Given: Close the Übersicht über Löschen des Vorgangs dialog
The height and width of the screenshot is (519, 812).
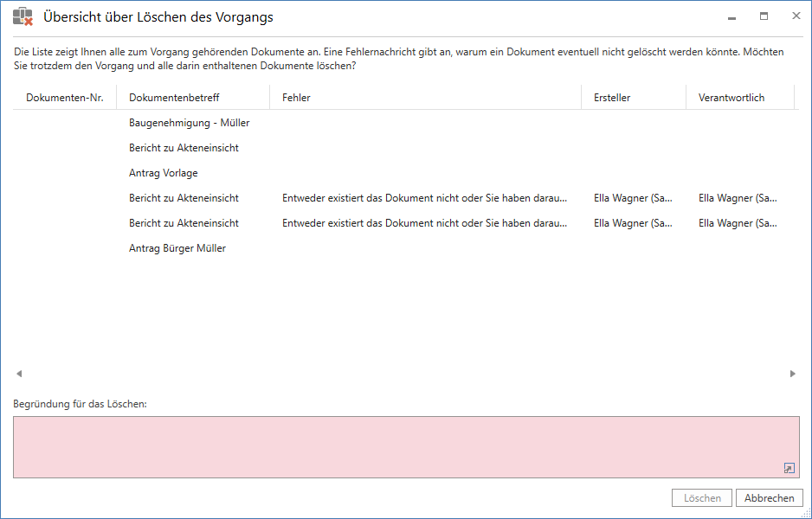Looking at the screenshot, I should (x=796, y=16).
